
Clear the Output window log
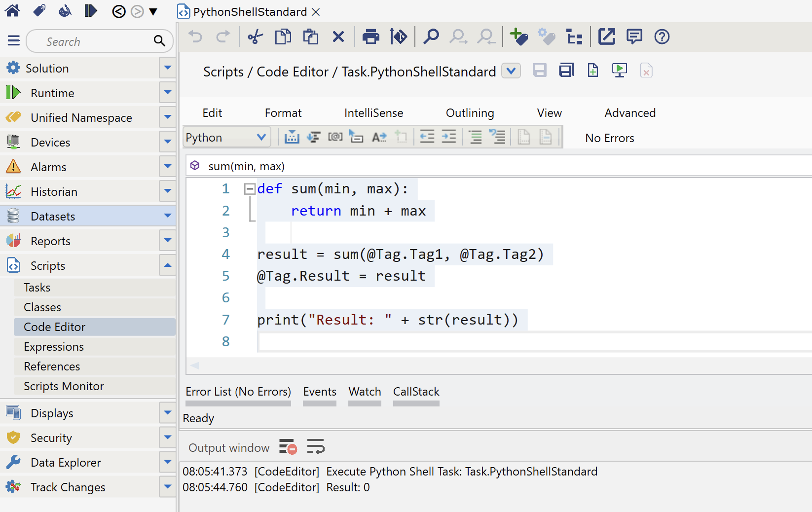(x=288, y=447)
